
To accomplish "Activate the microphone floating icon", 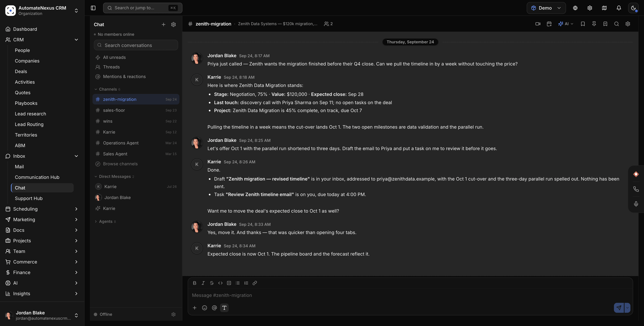I will (636, 204).
